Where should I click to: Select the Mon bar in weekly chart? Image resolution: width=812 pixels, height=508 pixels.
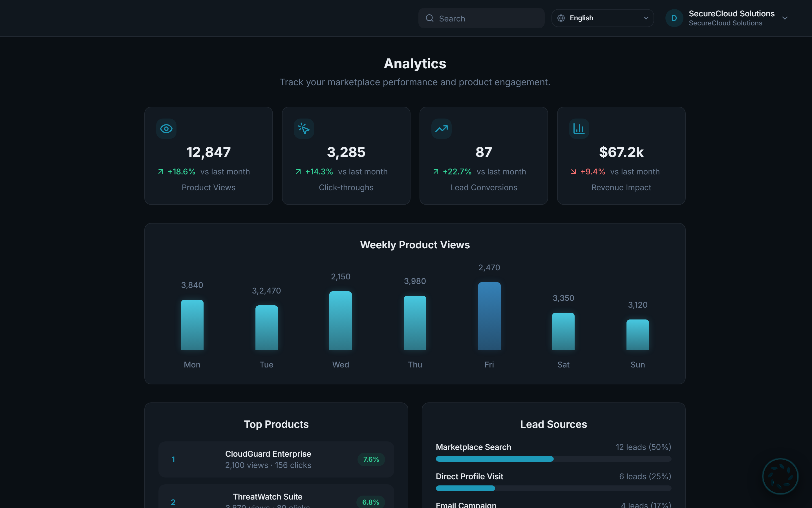point(192,325)
